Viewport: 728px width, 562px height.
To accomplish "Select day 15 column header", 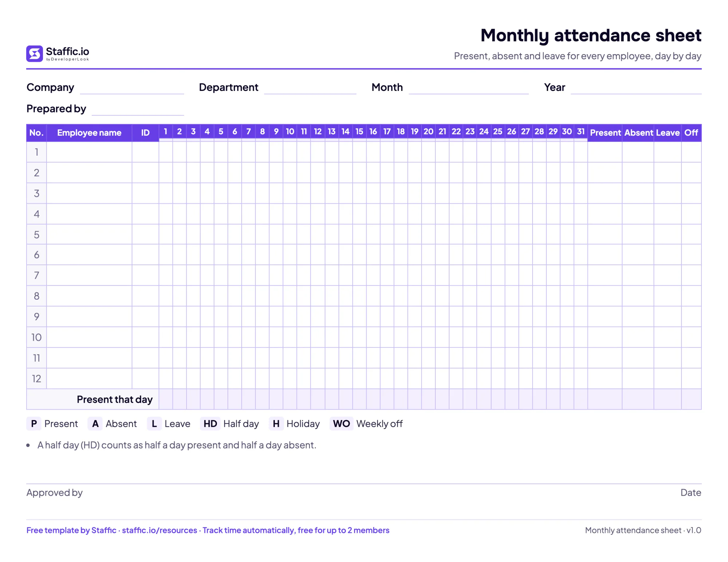I will (359, 132).
